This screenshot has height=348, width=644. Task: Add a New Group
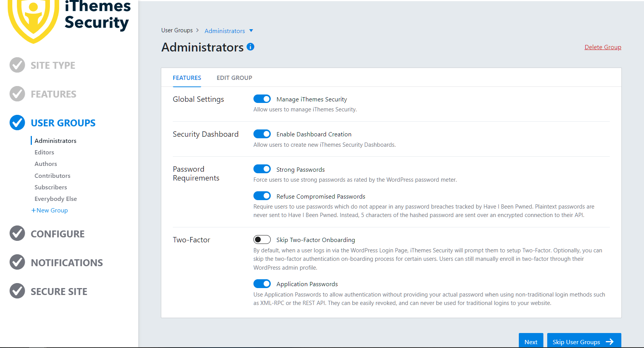click(50, 210)
